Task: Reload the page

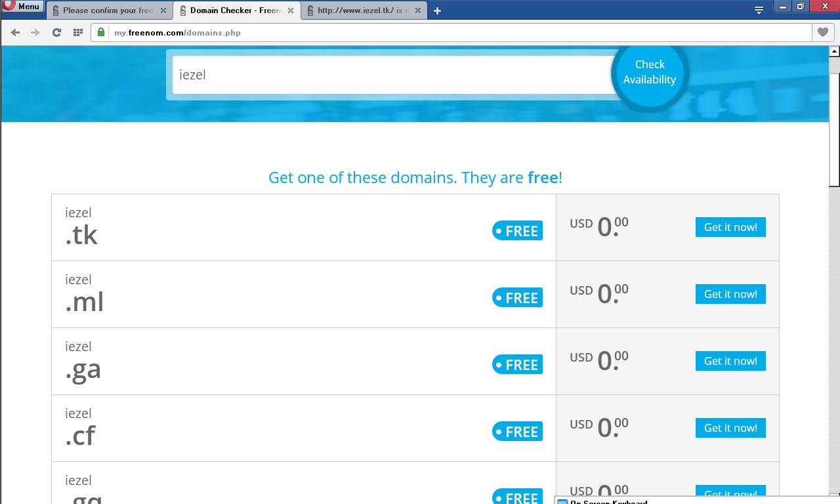Action: (56, 32)
